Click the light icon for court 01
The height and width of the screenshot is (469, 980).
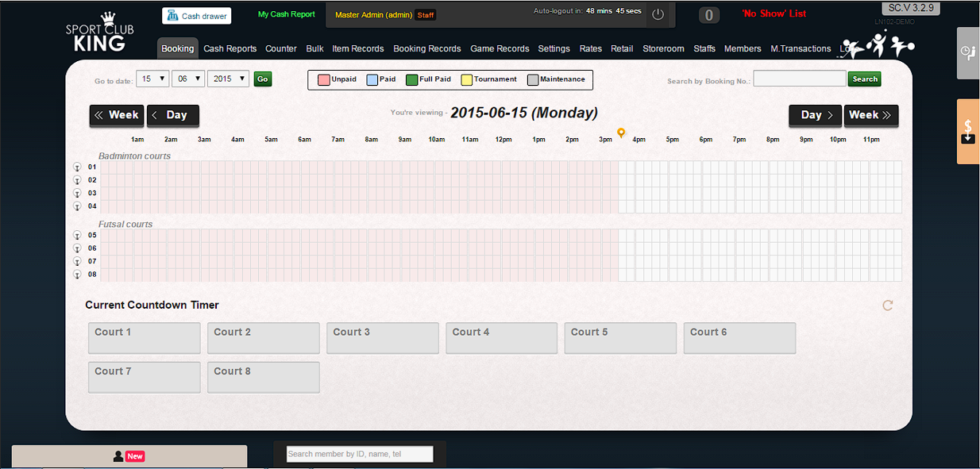point(77,167)
